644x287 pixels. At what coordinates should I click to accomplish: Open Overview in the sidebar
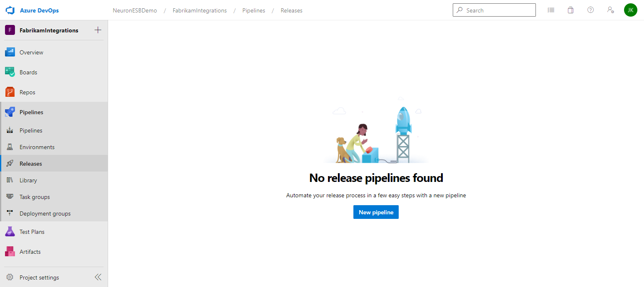pos(54,52)
